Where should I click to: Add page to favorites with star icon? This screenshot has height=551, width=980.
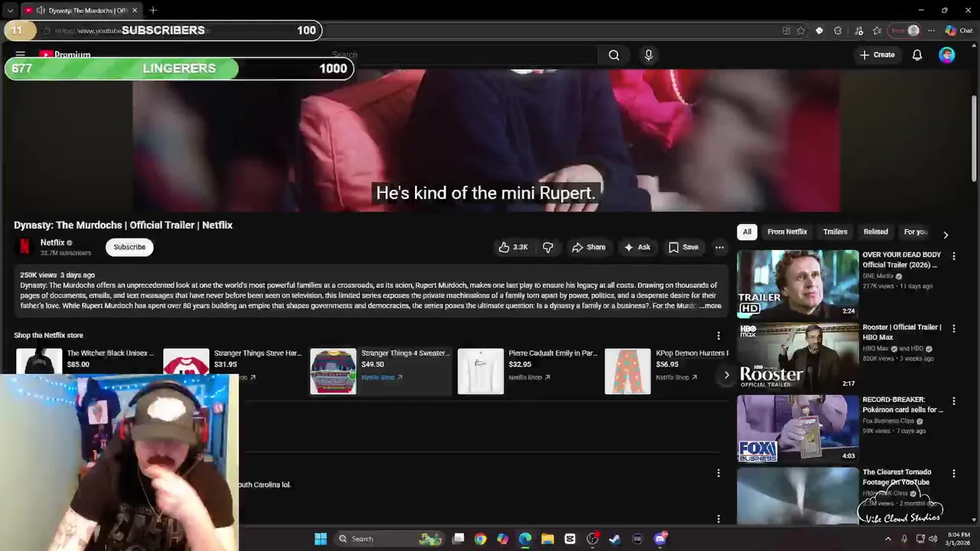pyautogui.click(x=801, y=31)
